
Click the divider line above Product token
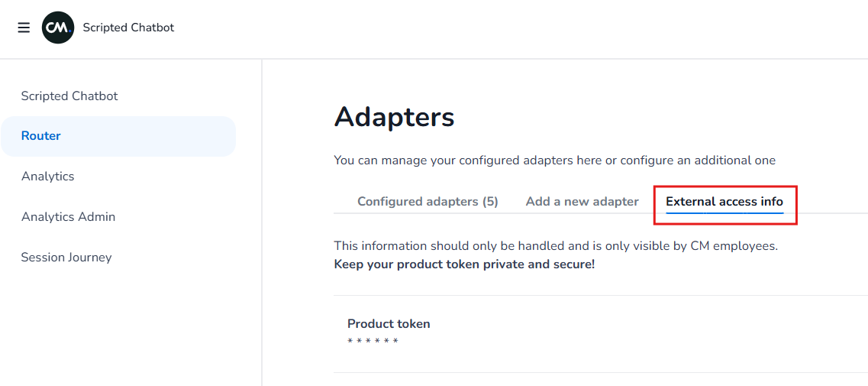point(600,296)
